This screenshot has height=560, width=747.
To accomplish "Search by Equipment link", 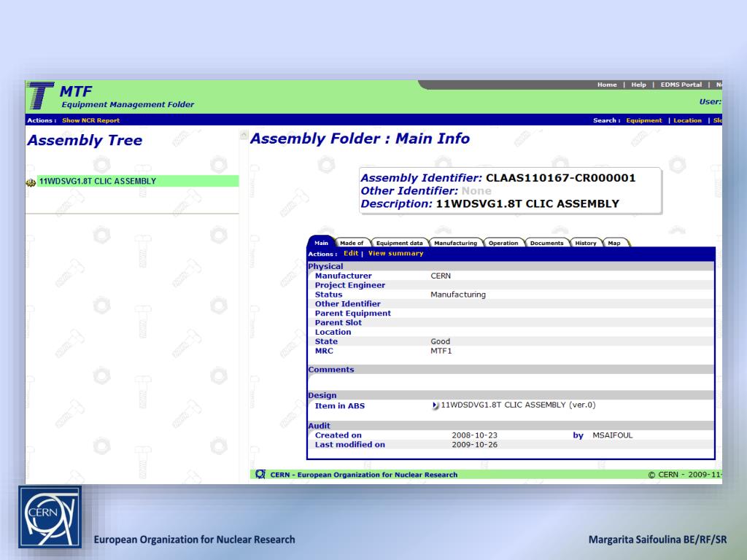I will point(643,120).
